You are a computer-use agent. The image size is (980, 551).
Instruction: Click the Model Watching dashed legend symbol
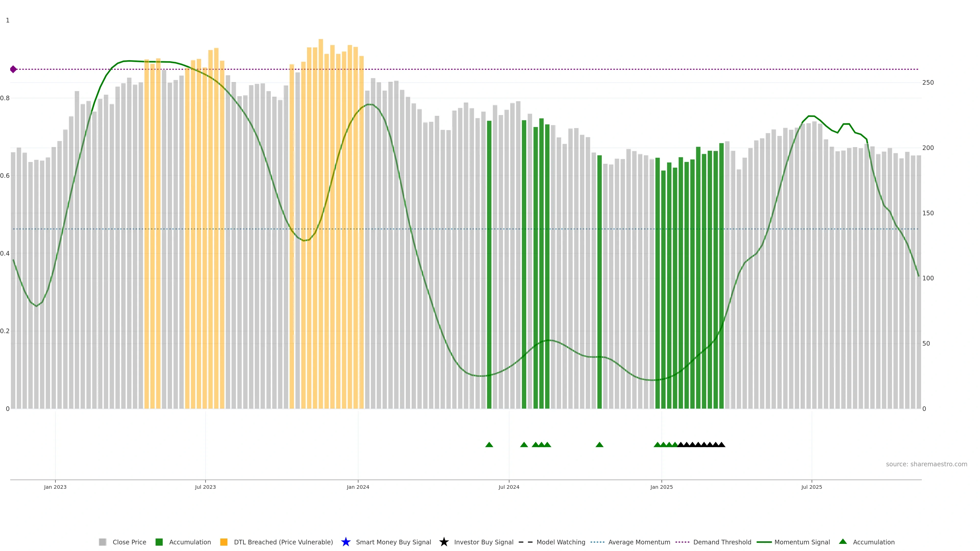click(x=525, y=542)
